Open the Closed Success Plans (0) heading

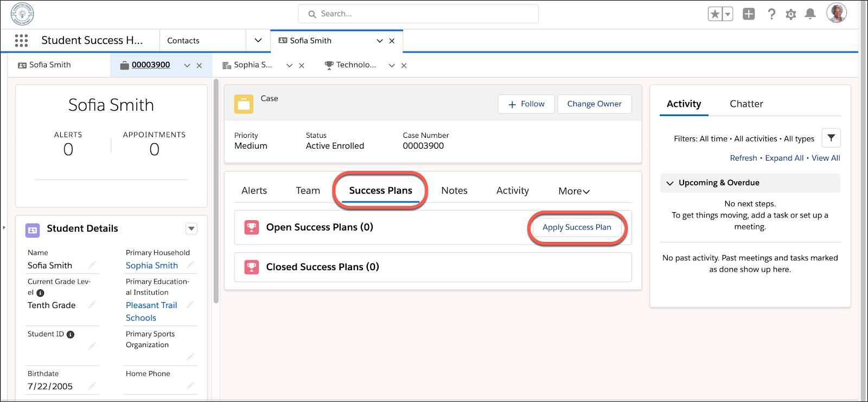(x=322, y=267)
